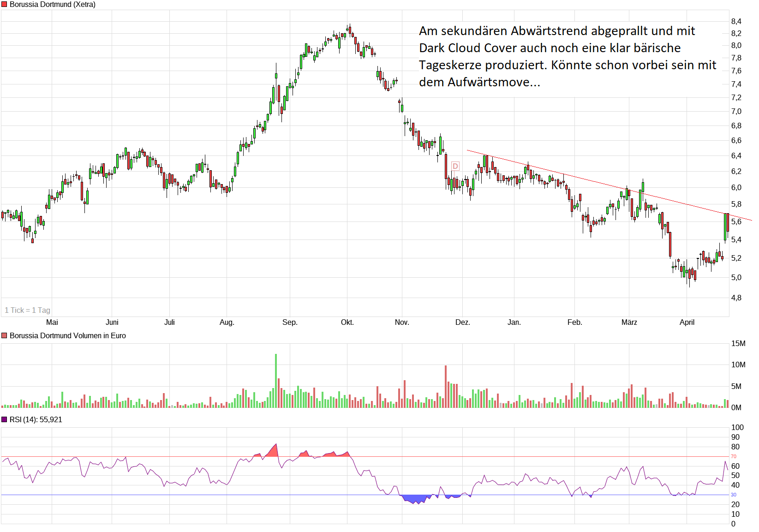Click the "7,6" price axis label
The image size is (759, 532).
click(x=736, y=71)
